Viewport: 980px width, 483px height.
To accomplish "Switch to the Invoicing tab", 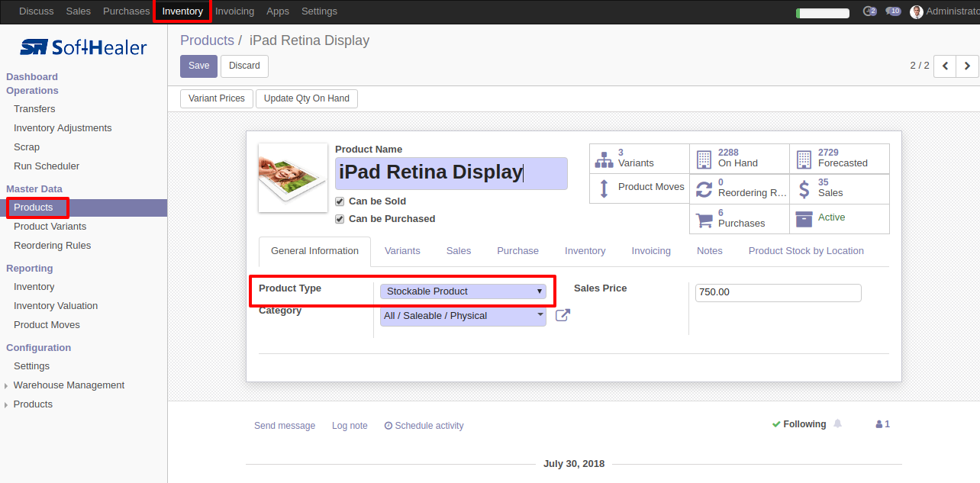I will point(651,251).
